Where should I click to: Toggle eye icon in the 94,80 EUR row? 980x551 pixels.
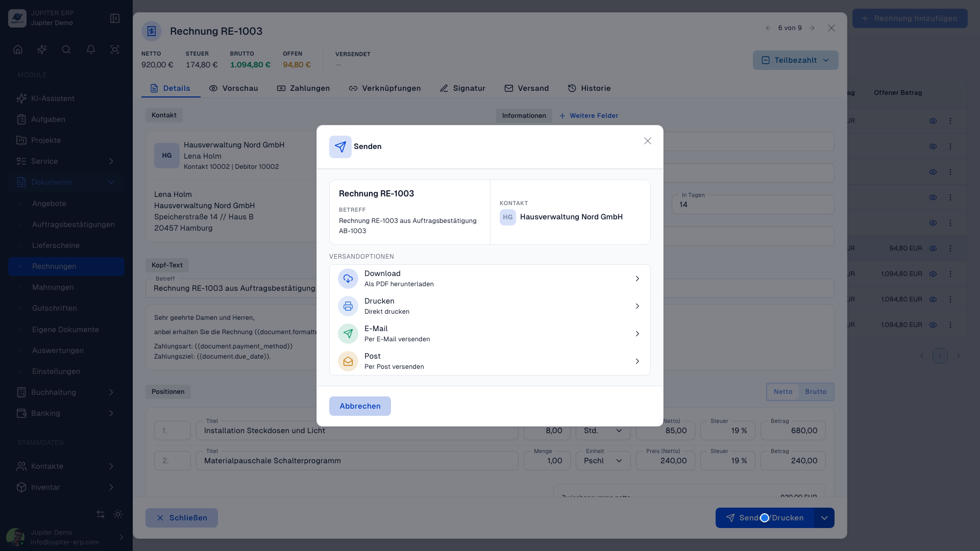click(933, 248)
